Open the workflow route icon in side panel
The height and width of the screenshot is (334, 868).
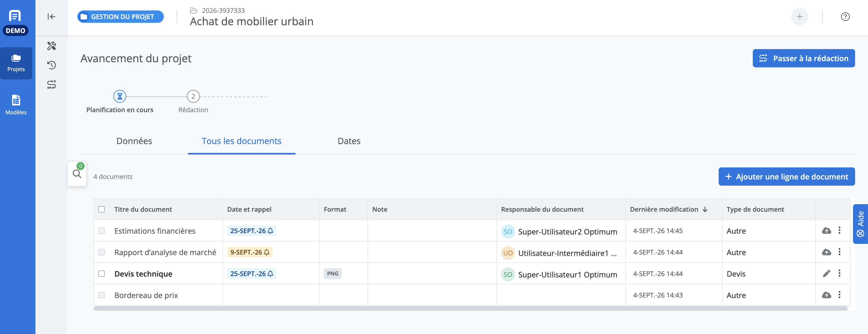coord(52,85)
